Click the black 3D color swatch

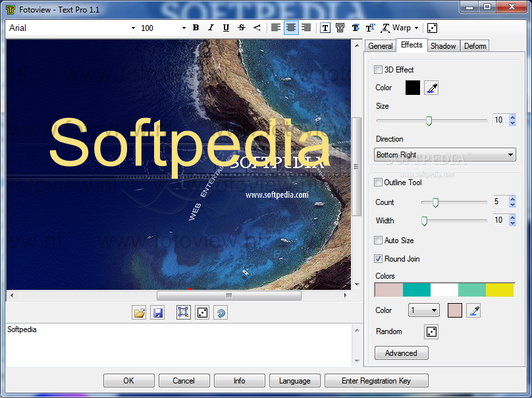tap(413, 88)
